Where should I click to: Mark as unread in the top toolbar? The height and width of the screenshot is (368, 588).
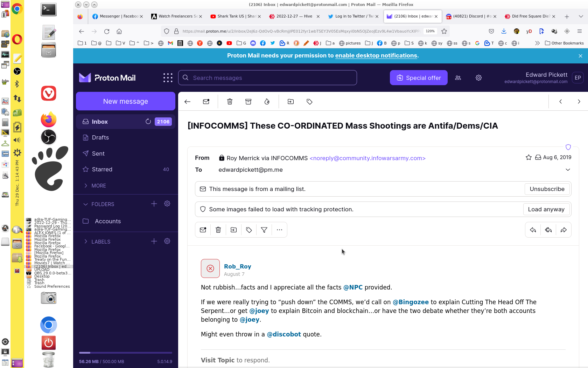click(206, 102)
